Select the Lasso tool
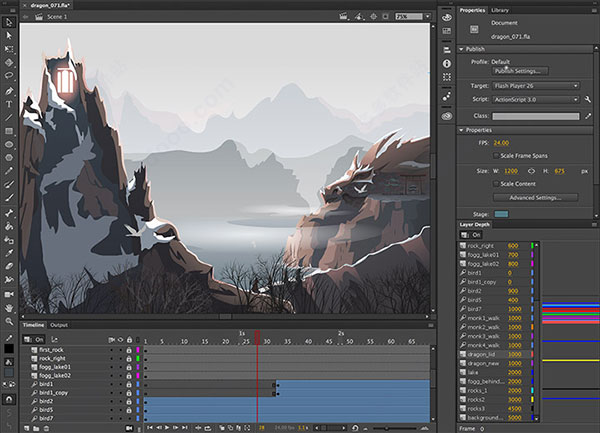The image size is (600, 433). pyautogui.click(x=9, y=75)
